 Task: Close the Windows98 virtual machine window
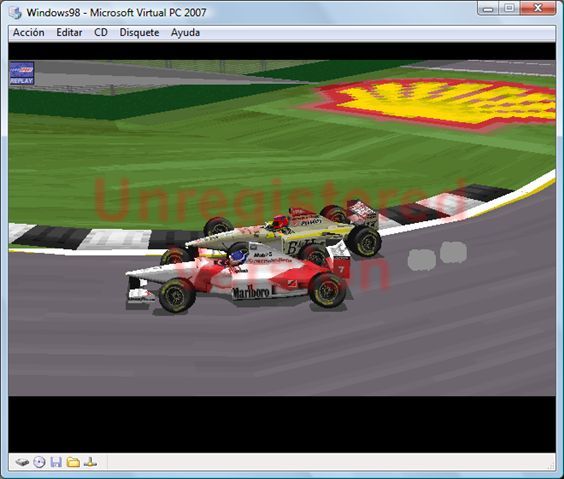pyautogui.click(x=538, y=8)
